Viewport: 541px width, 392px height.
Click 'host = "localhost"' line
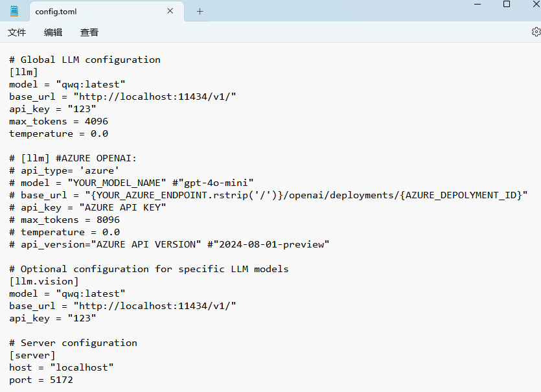tap(62, 367)
